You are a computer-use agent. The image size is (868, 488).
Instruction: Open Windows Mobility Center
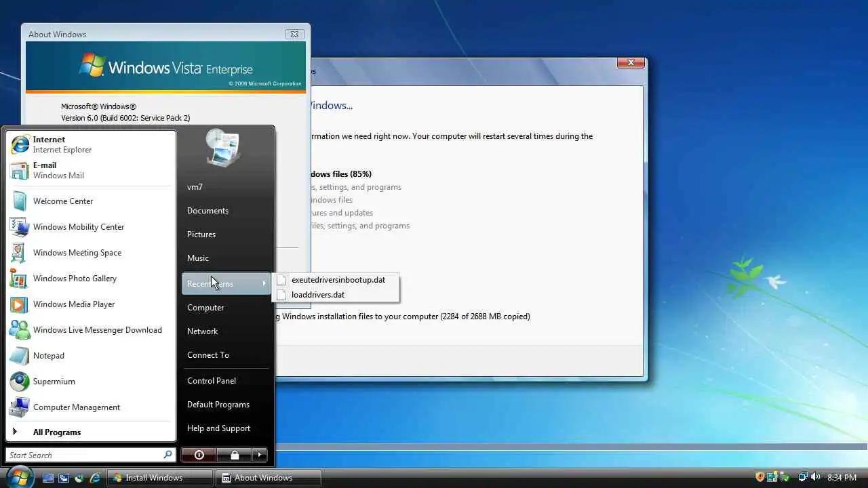click(x=91, y=227)
